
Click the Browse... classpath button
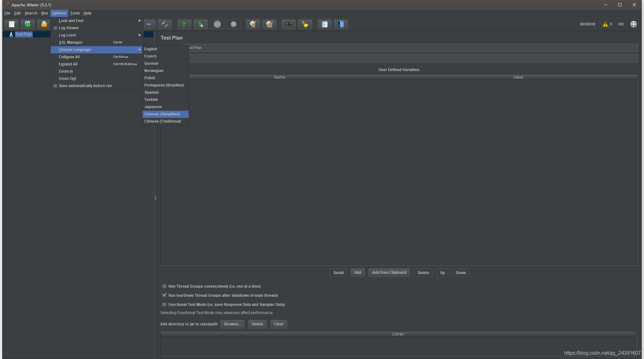click(232, 324)
